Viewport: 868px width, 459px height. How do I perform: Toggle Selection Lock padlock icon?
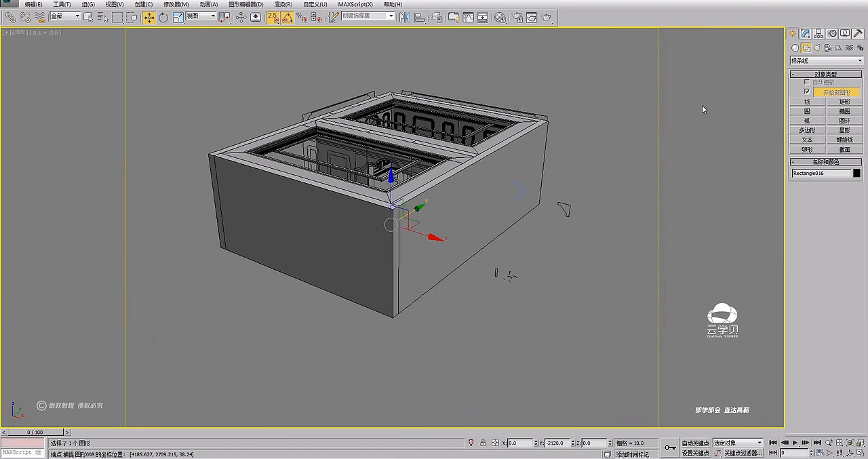pos(483,443)
